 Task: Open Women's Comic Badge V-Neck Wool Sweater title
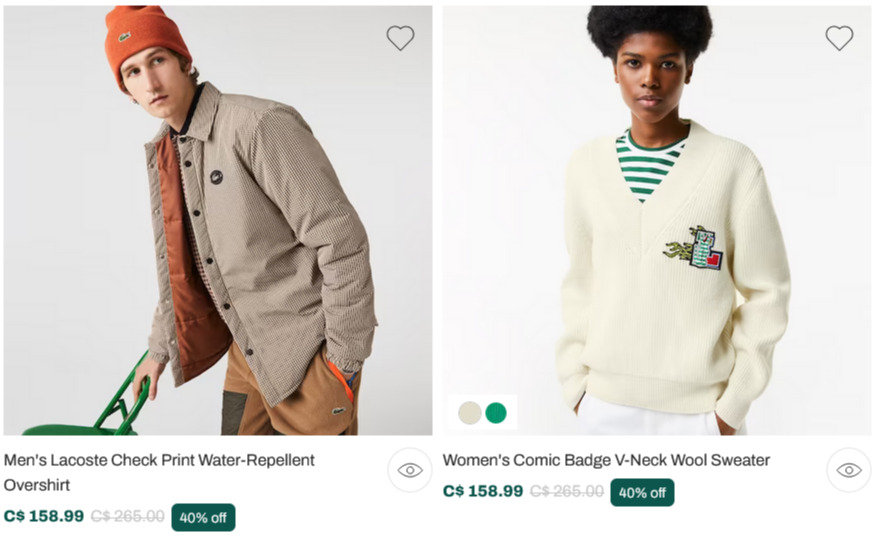click(606, 460)
